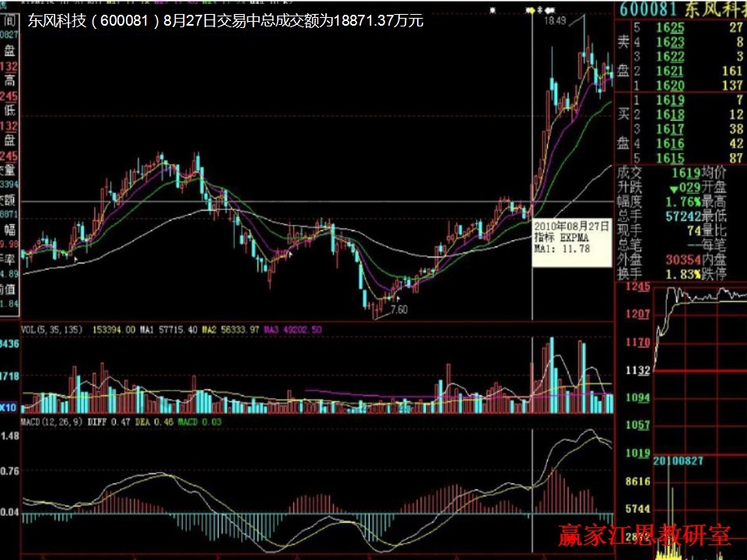Screen dimensions: 747x560
Task: Click the caption mentioning 18871.37万元
Action: (226, 20)
